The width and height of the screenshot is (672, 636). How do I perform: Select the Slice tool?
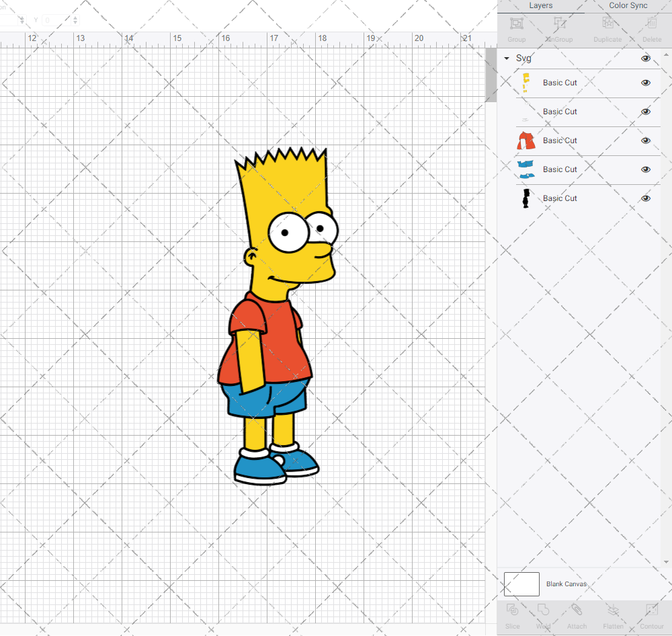[512, 610]
